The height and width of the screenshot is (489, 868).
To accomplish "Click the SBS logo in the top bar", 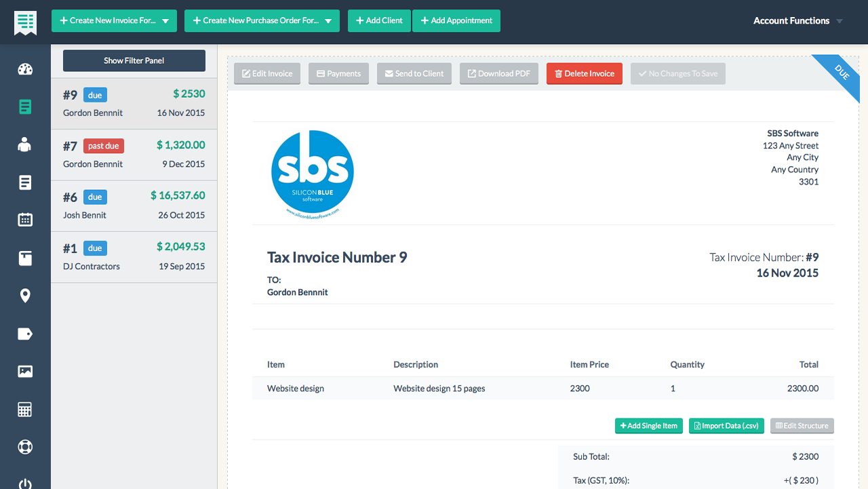I will (25, 21).
